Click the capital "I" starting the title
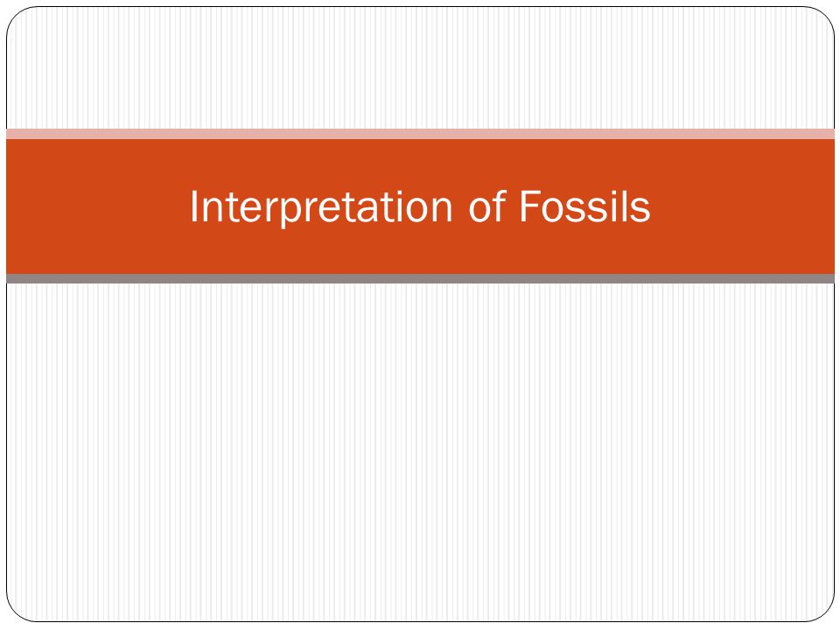This screenshot has width=840, height=630. (x=194, y=206)
